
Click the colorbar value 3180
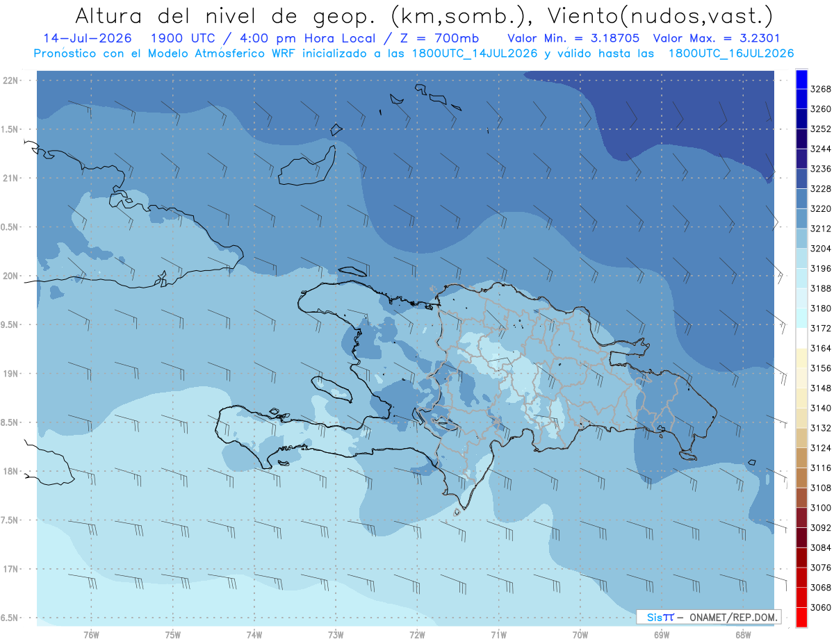click(821, 308)
